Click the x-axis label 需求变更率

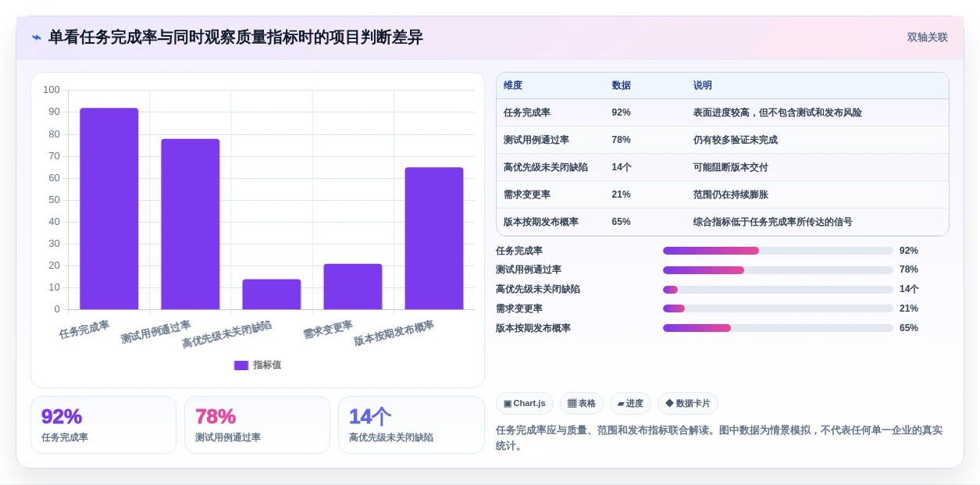pyautogui.click(x=328, y=329)
